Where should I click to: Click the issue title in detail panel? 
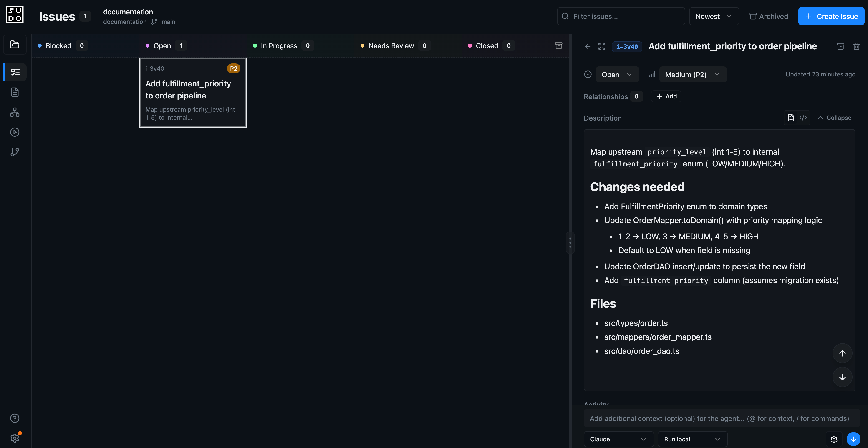pyautogui.click(x=732, y=46)
